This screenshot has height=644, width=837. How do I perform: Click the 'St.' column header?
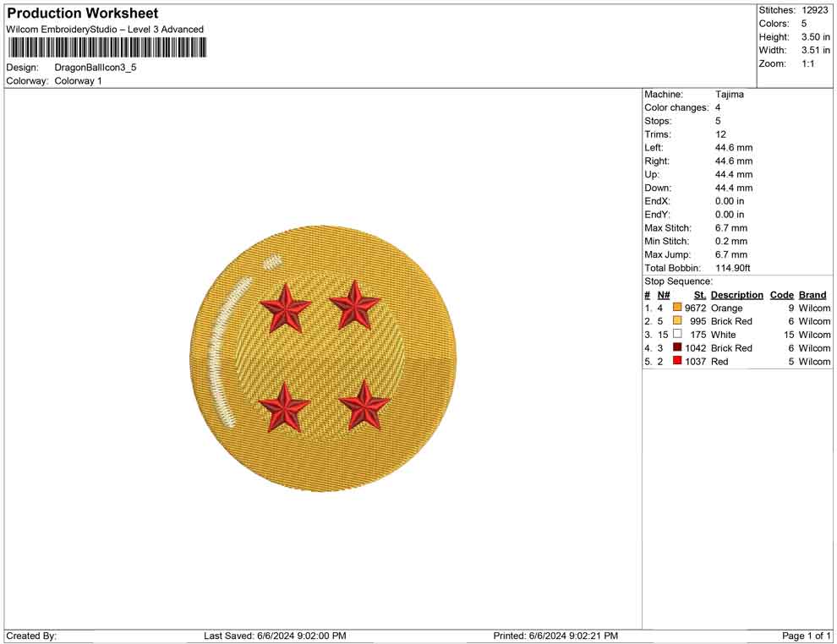[700, 294]
